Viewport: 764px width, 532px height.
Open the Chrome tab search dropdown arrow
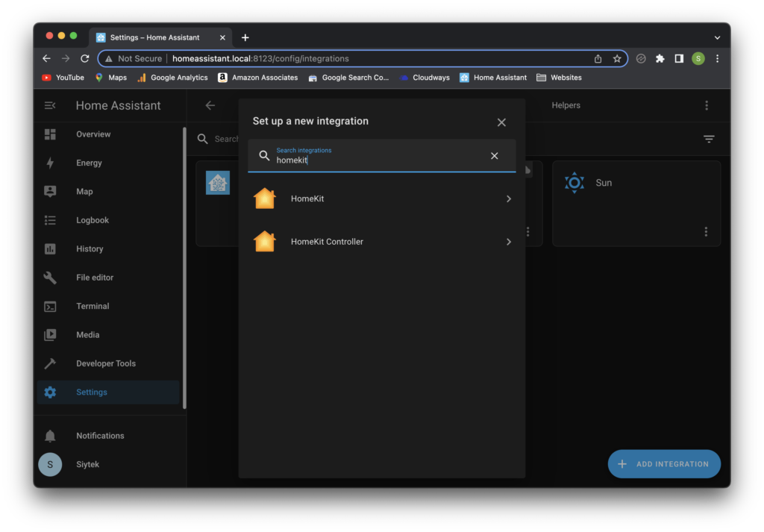pos(717,37)
